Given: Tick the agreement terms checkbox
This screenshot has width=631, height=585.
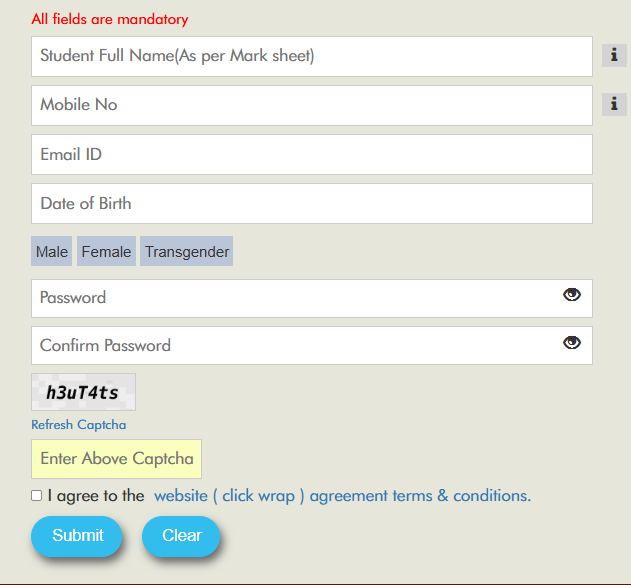Looking at the screenshot, I should pos(37,496).
